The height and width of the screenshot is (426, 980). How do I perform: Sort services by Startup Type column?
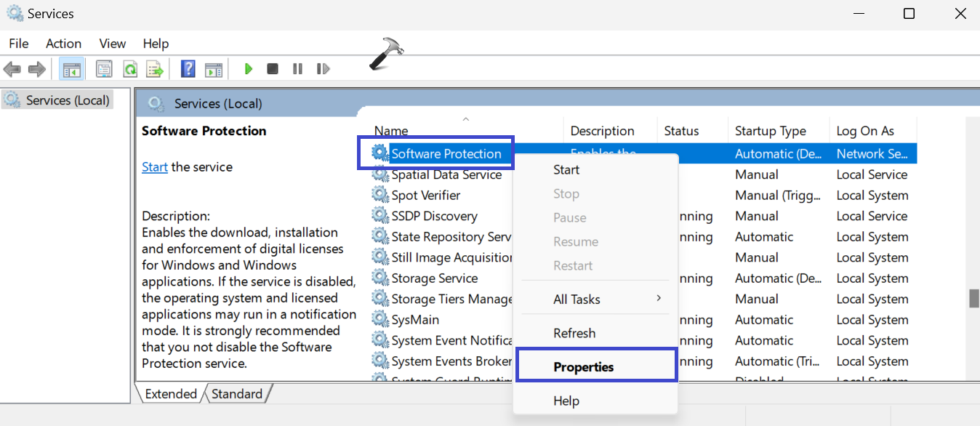tap(770, 131)
